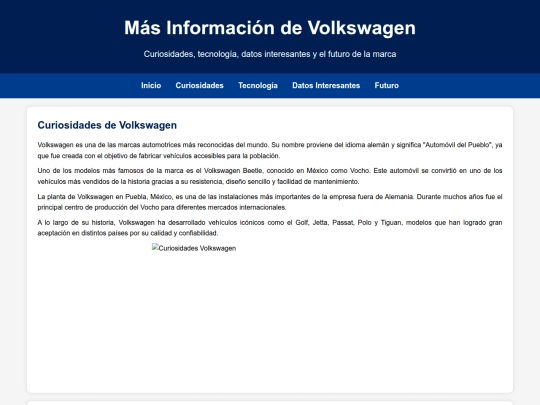540x405 pixels.
Task: Click the subtitle 'Curiosidades, tecnología, datos interesantes'
Action: pyautogui.click(x=270, y=54)
